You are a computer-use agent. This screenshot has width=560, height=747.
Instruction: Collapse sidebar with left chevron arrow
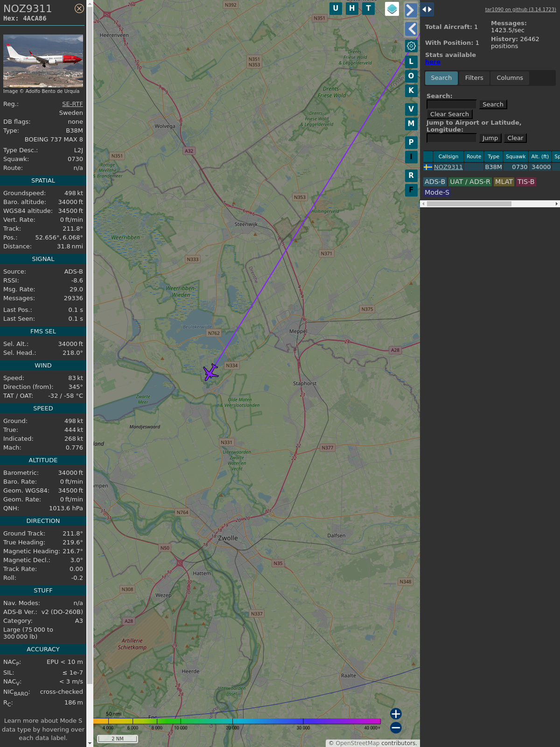pyautogui.click(x=411, y=29)
